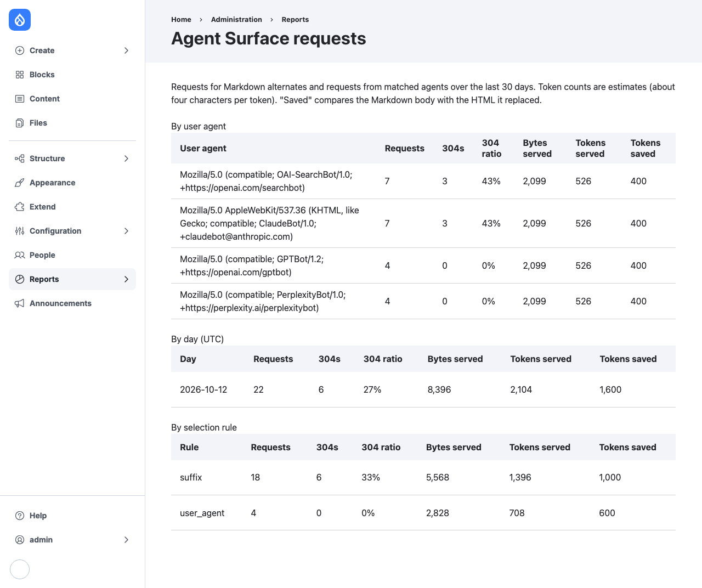Click the user_agent rule cell
Screen dimensions: 702x588
point(202,513)
